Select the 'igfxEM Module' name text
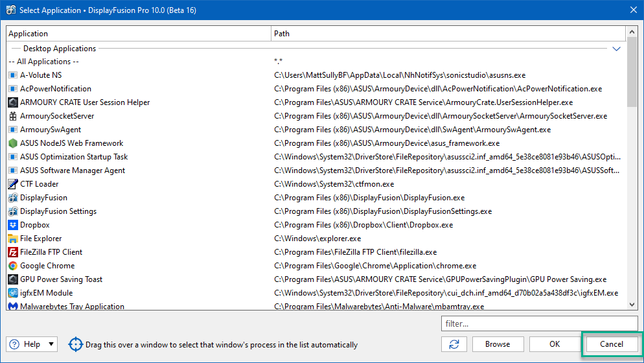Viewport: 644px width, 363px height. point(47,293)
